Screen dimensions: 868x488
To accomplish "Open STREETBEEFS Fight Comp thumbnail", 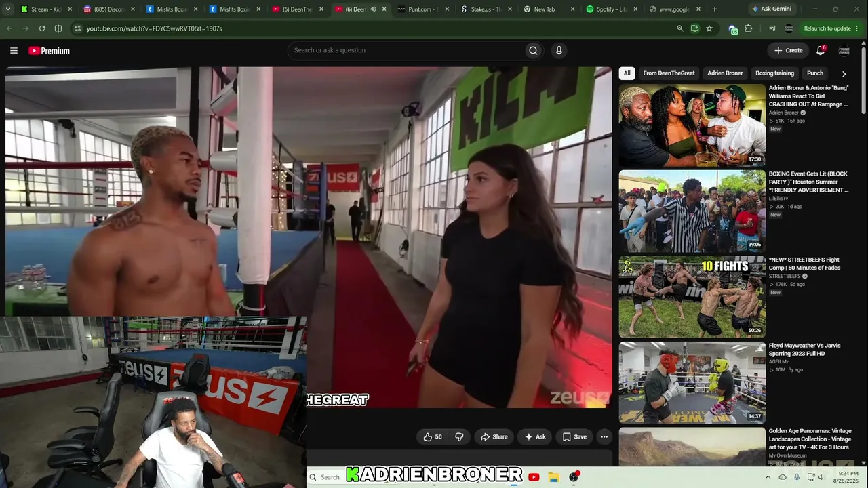I will pos(692,297).
